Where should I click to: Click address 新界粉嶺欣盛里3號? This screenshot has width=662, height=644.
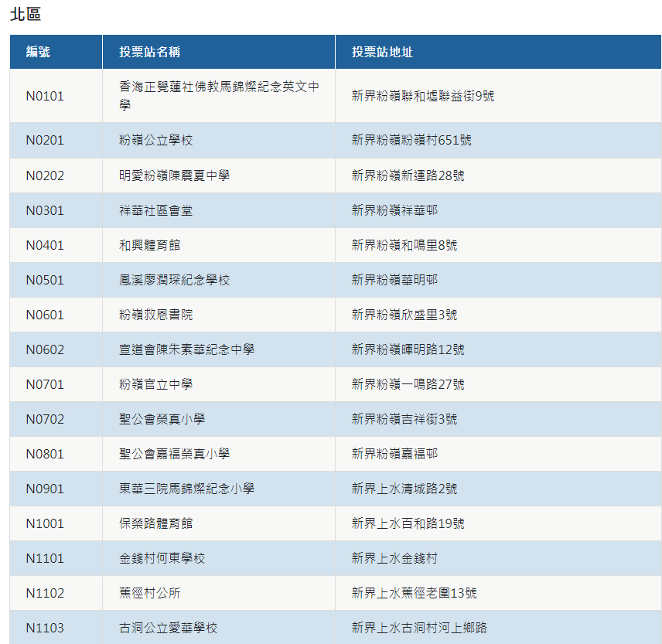pyautogui.click(x=404, y=315)
